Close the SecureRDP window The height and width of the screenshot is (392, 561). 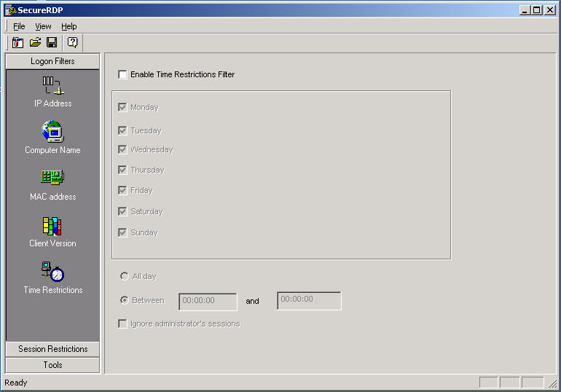[x=550, y=10]
